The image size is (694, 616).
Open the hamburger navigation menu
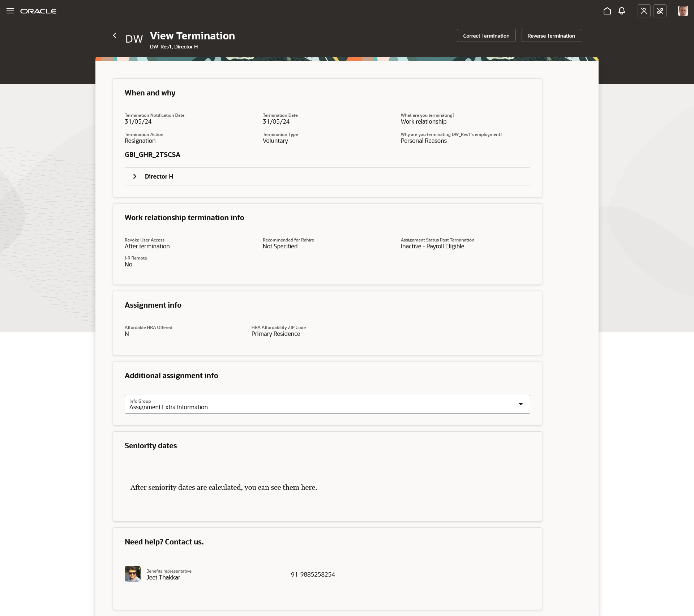click(10, 11)
